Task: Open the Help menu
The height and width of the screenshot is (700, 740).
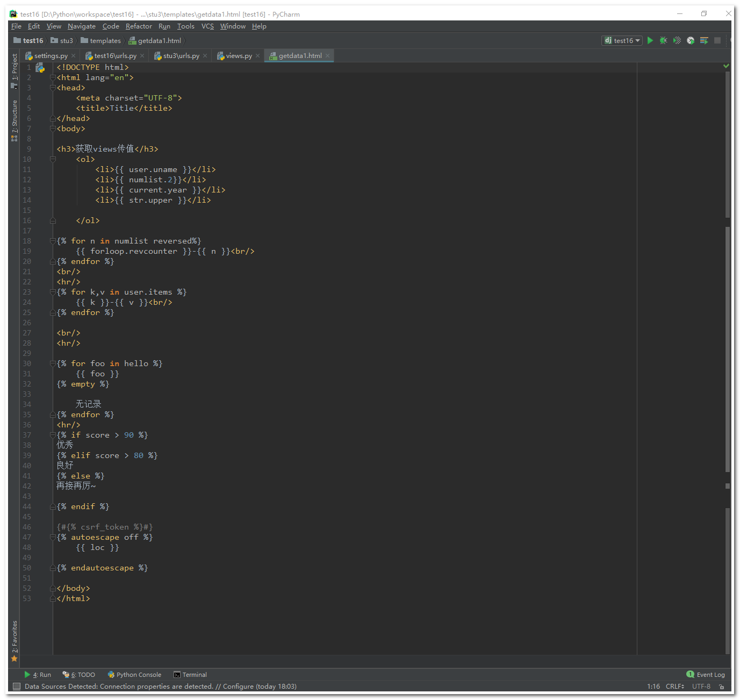Action: tap(259, 26)
